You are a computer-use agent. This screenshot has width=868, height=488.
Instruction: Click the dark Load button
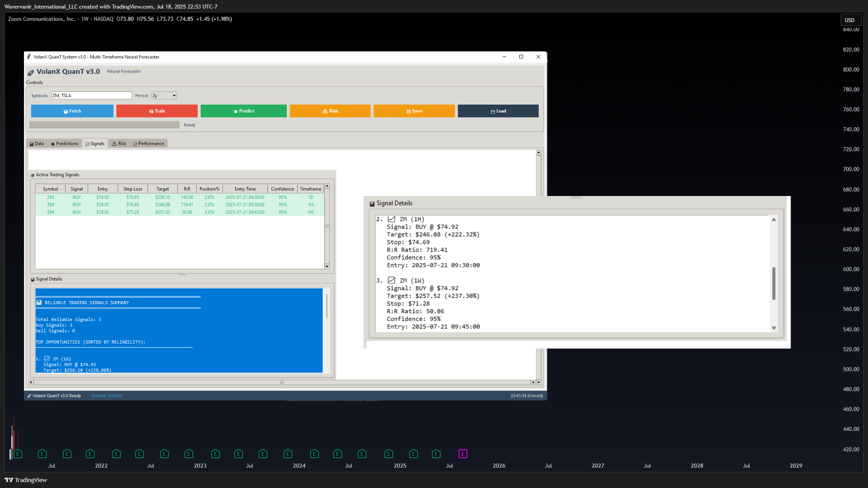pos(498,111)
